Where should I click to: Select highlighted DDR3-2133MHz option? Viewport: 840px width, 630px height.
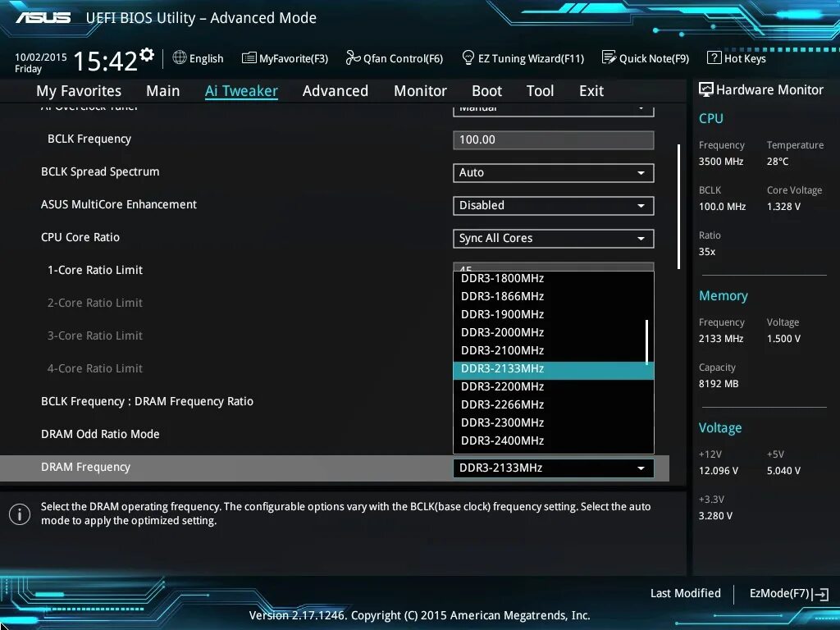(554, 368)
